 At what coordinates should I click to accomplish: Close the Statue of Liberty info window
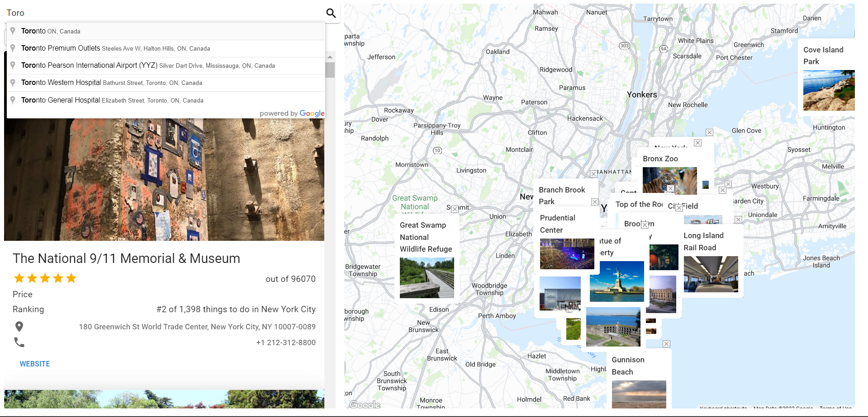coord(645,225)
